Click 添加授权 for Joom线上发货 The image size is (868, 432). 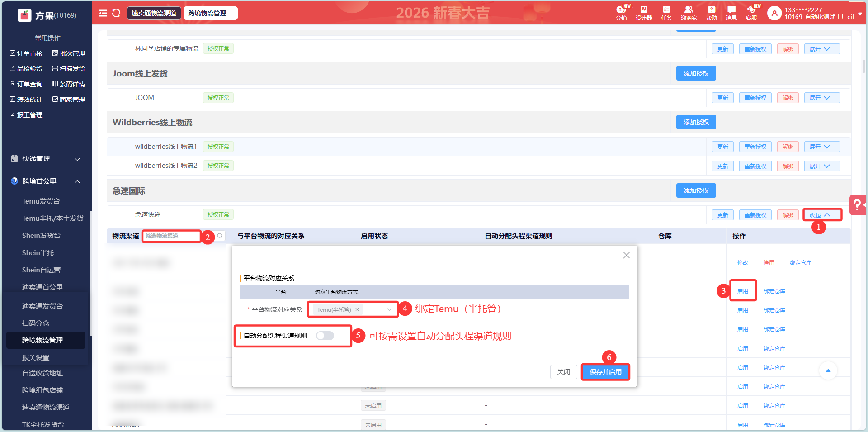[x=696, y=73]
